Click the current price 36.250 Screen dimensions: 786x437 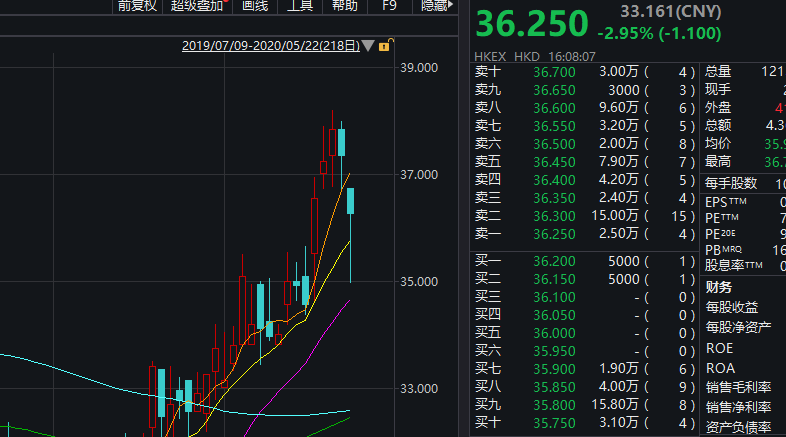532,24
